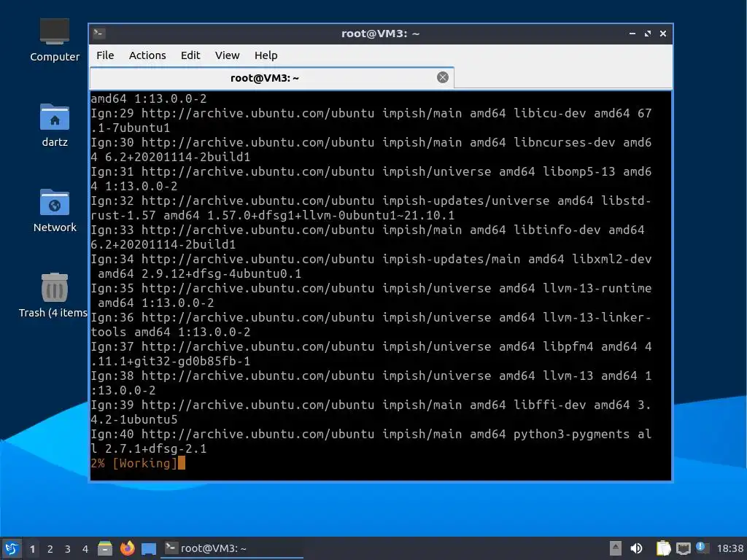Close the root@VM3 terminal tab
Image resolution: width=747 pixels, height=560 pixels.
[443, 77]
